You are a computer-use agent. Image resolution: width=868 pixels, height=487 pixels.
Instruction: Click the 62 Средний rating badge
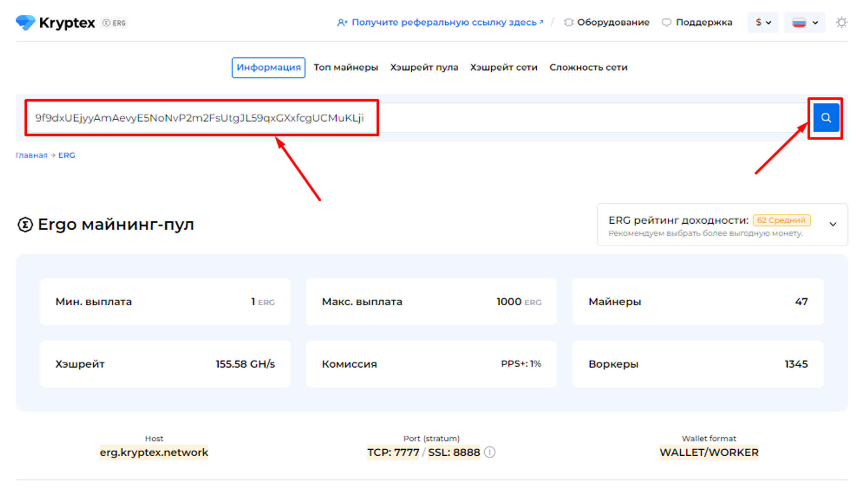781,220
